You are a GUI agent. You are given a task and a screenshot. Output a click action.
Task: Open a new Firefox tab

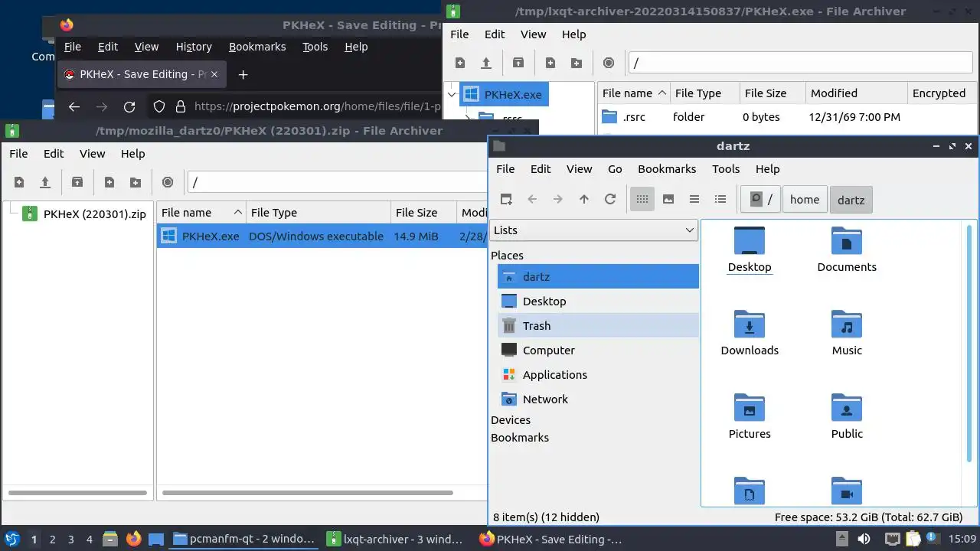(243, 74)
